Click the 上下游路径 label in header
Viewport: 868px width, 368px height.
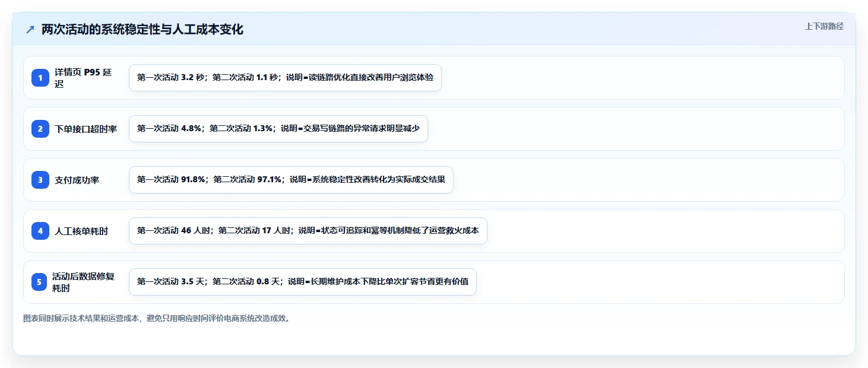[824, 27]
